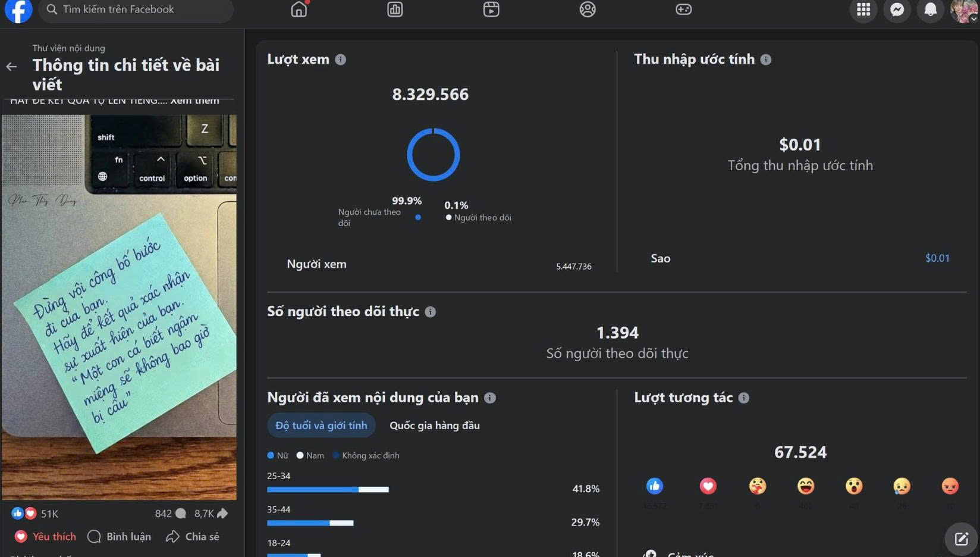Open the Reels video icon
Screen dimensions: 980x557
[491, 9]
